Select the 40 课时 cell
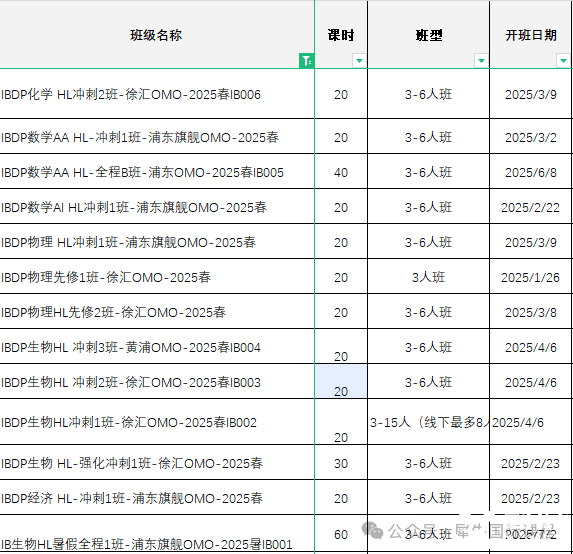Screen dimensions: 573x554 click(341, 171)
